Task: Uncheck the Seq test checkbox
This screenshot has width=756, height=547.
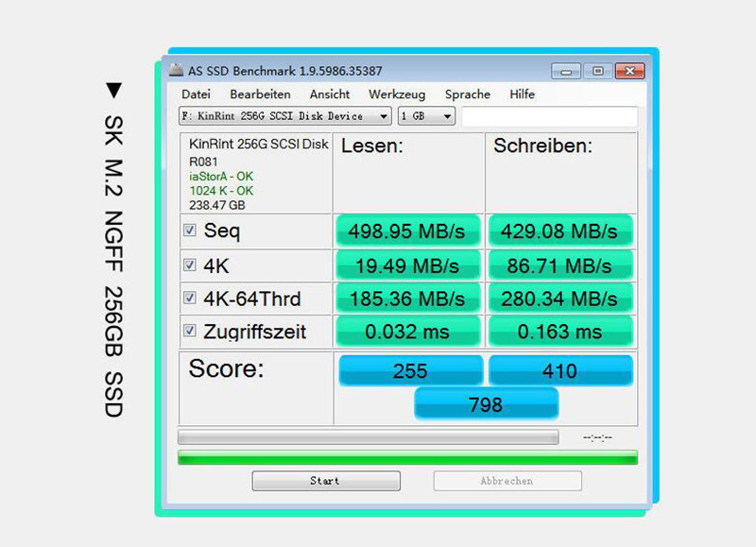Action: point(190,231)
